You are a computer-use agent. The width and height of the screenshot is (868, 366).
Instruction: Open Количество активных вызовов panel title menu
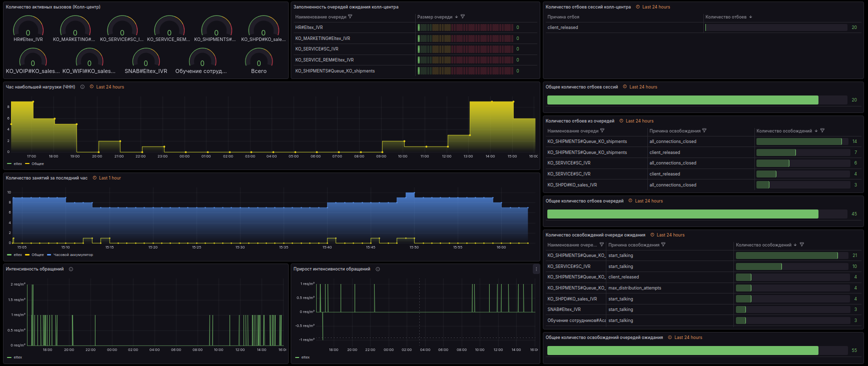coord(53,7)
